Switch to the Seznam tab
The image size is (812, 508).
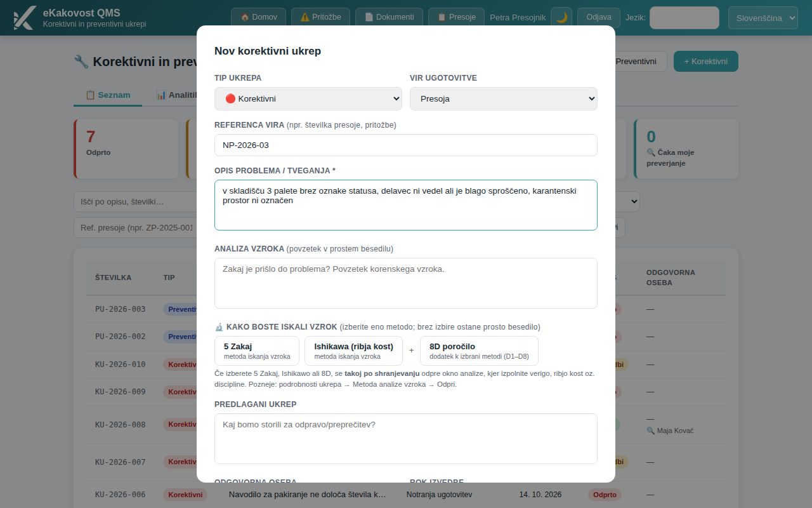pos(108,95)
